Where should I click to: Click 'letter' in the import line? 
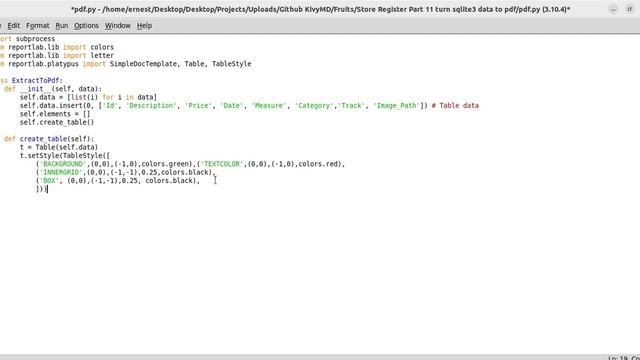(102, 56)
